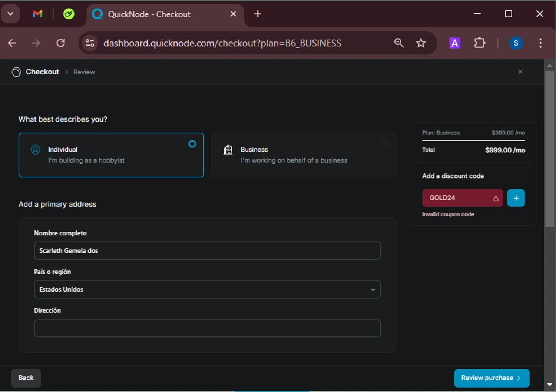Open the zoom magnifier in address bar
This screenshot has height=392, width=556.
pyautogui.click(x=399, y=43)
